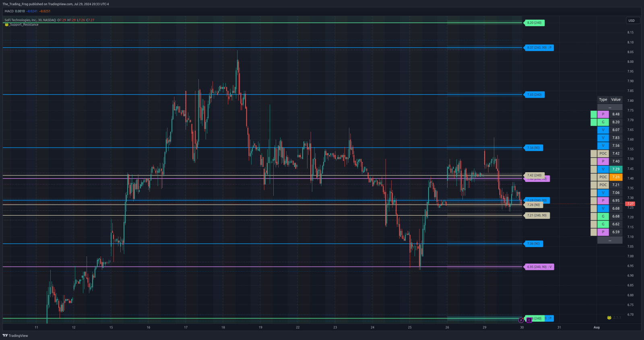Click the 7.83 (240) blue level label

pyautogui.click(x=534, y=95)
